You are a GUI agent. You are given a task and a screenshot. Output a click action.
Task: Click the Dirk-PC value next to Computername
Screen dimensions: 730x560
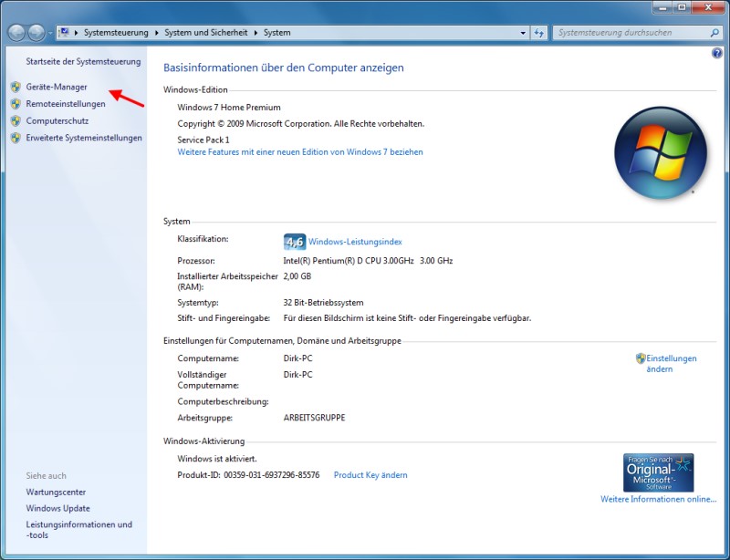click(298, 358)
